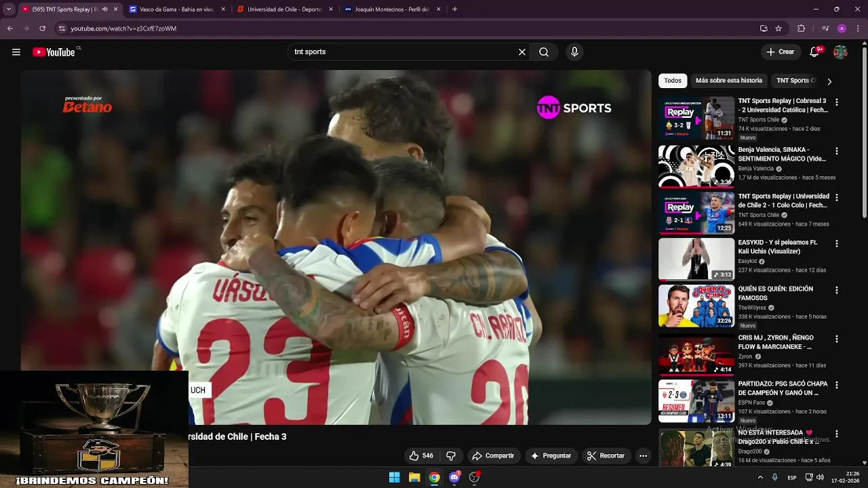The width and height of the screenshot is (868, 488).
Task: Open PARTIDAZO PSG video thumbnail
Action: coord(696,401)
